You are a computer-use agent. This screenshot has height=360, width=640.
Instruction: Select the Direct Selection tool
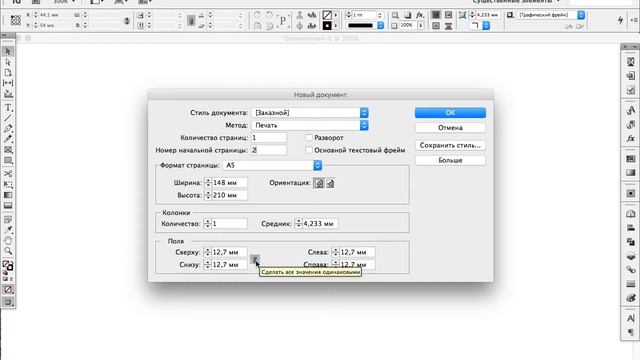(8, 62)
